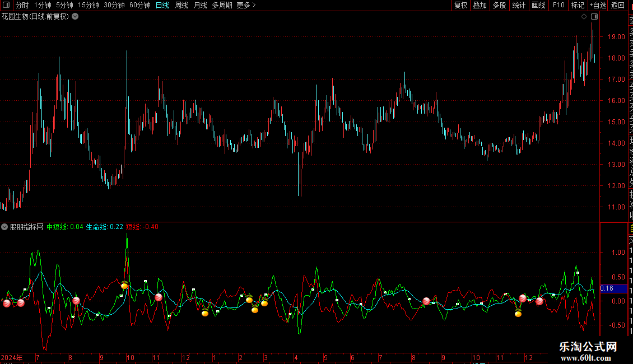
Task: Click the blue 0.16 current value box
Action: pos(613,288)
